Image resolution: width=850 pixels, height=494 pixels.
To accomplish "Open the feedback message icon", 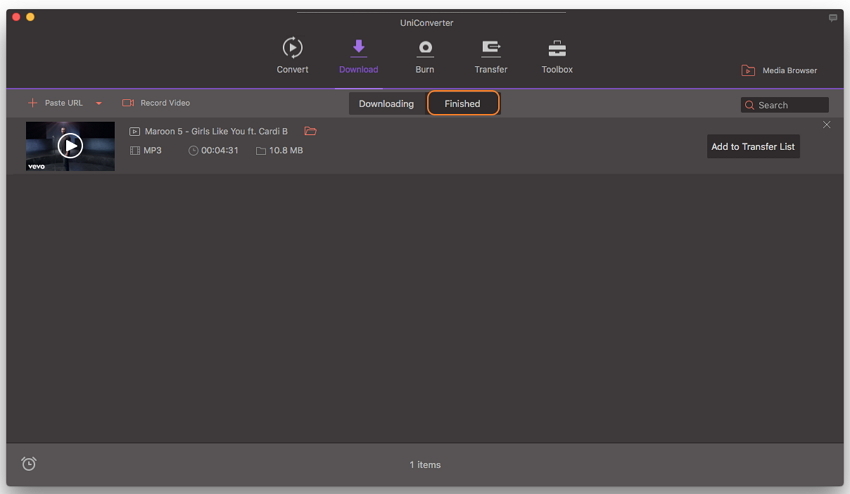I will click(833, 18).
